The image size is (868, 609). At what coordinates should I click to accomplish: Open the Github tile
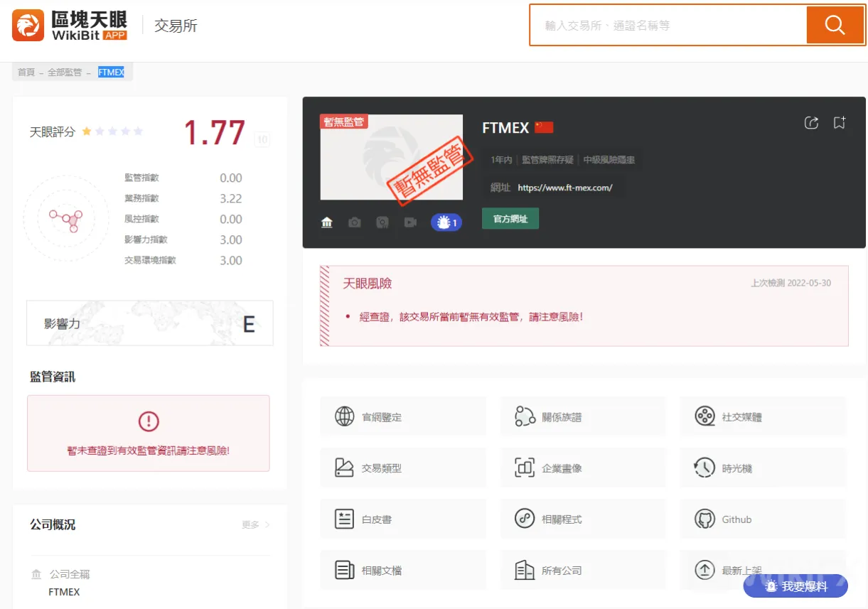pos(763,519)
